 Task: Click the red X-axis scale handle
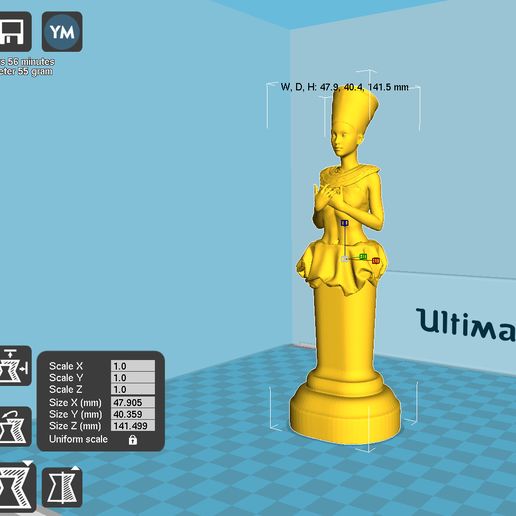click(376, 260)
